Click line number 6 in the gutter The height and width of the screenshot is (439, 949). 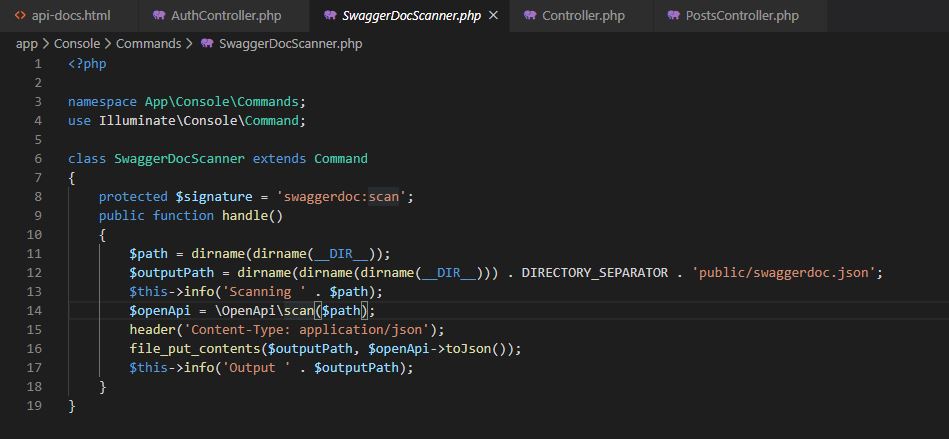tap(38, 159)
